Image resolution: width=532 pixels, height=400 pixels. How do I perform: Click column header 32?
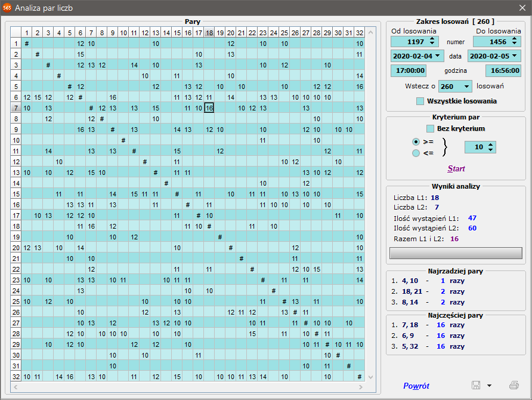(360, 33)
